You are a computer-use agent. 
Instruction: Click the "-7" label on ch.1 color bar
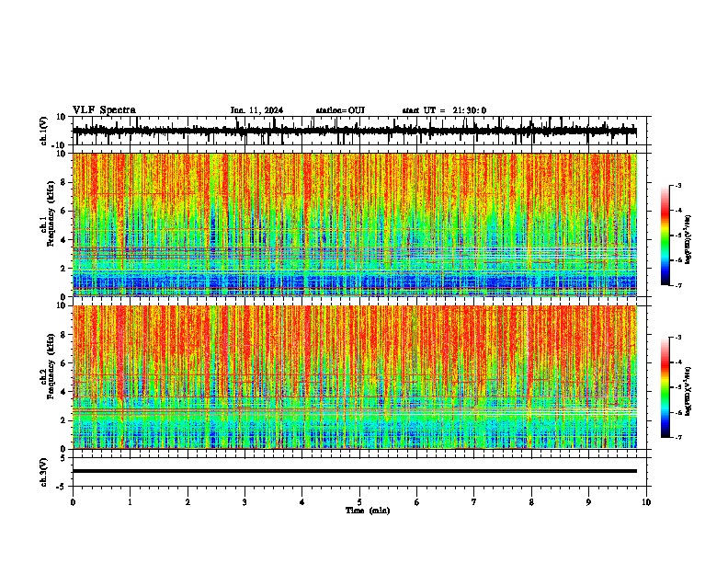[678, 285]
